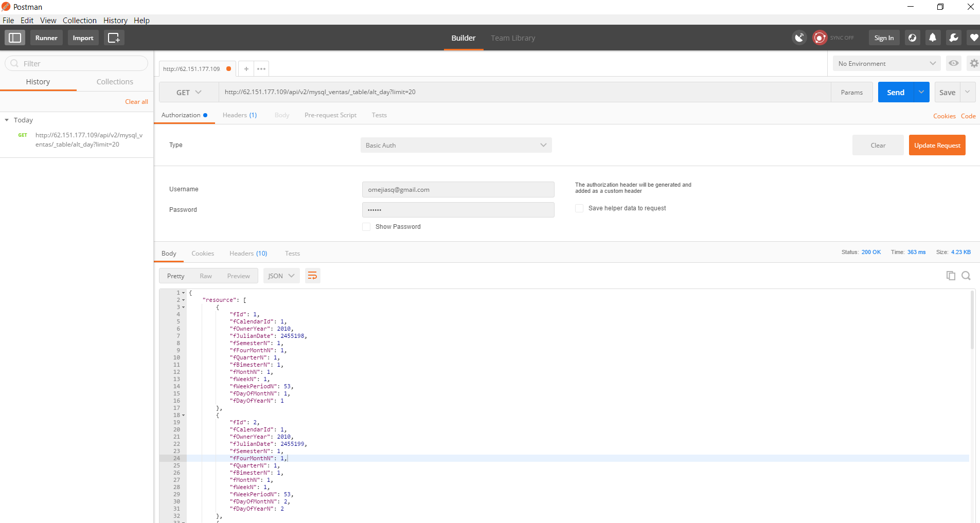Click the history Filter field

pyautogui.click(x=76, y=63)
